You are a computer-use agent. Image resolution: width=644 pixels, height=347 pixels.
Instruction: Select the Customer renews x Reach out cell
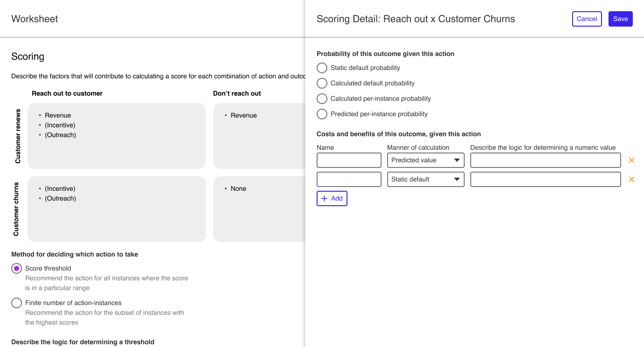tap(116, 136)
